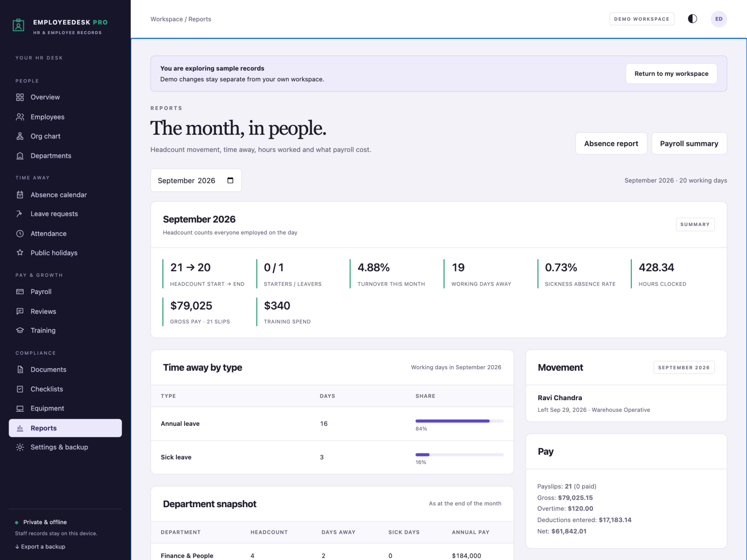Click the Public holidays star icon
Image resolution: width=747 pixels, height=560 pixels.
pos(20,253)
